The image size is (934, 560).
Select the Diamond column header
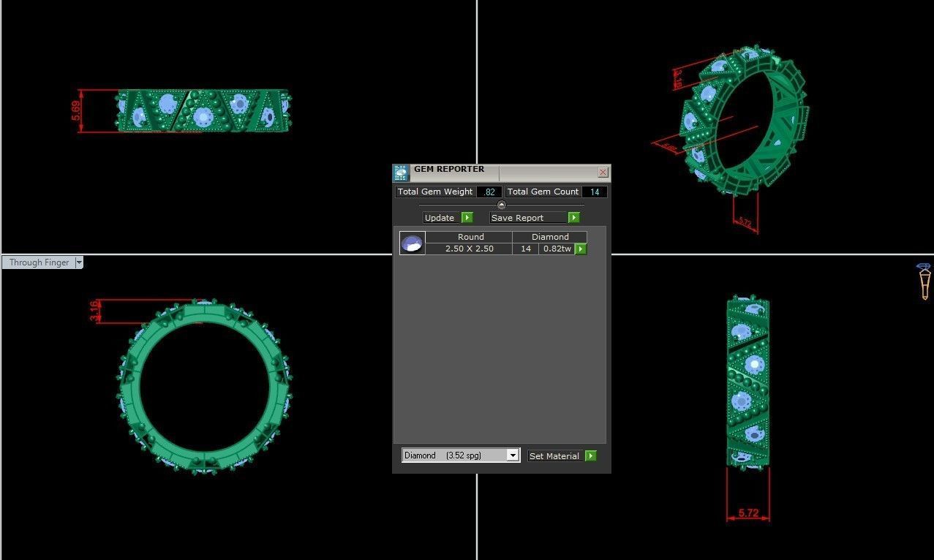(549, 236)
